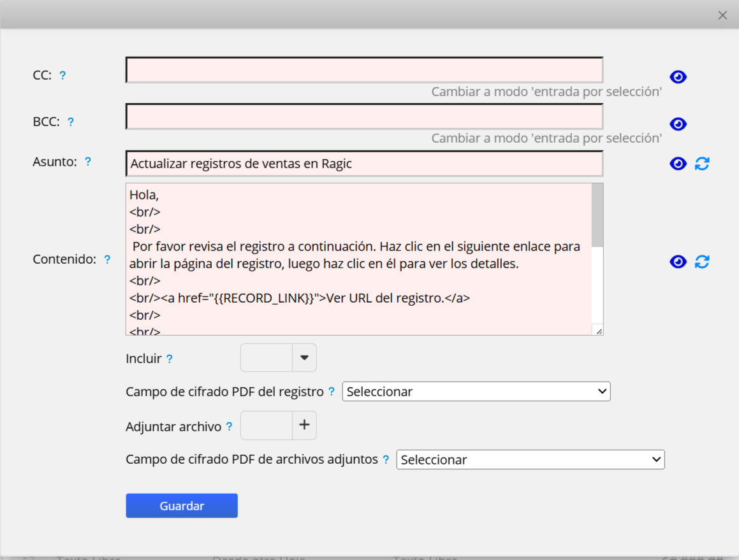The height and width of the screenshot is (560, 739).
Task: Show the Contenido help question mark
Action: [x=108, y=259]
